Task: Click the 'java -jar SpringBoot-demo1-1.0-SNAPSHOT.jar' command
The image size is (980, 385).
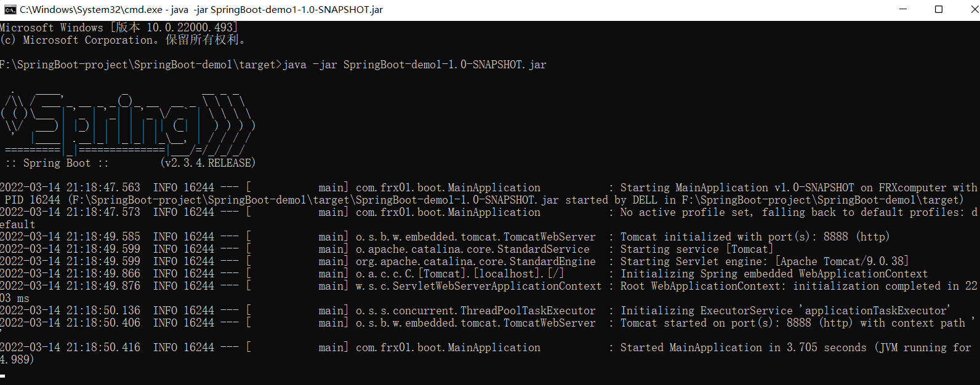Action: tap(414, 65)
